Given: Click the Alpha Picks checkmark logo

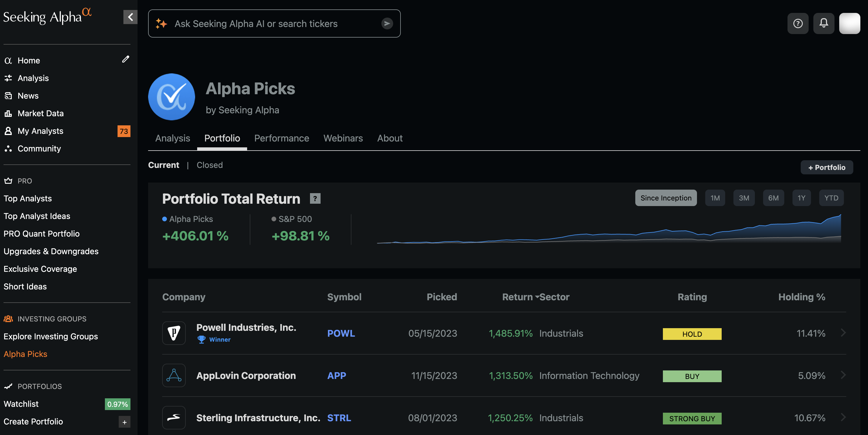Looking at the screenshot, I should pyautogui.click(x=172, y=97).
